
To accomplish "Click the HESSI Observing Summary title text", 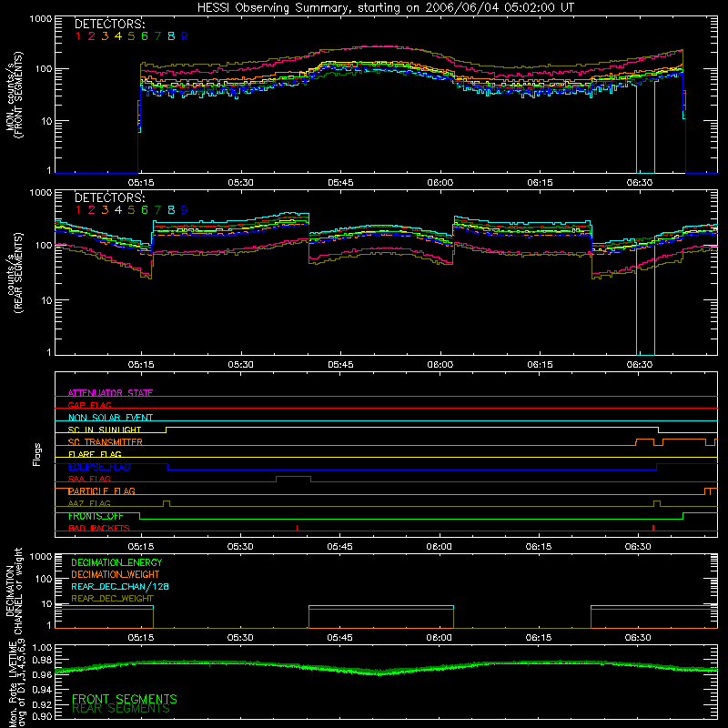I will (386, 8).
